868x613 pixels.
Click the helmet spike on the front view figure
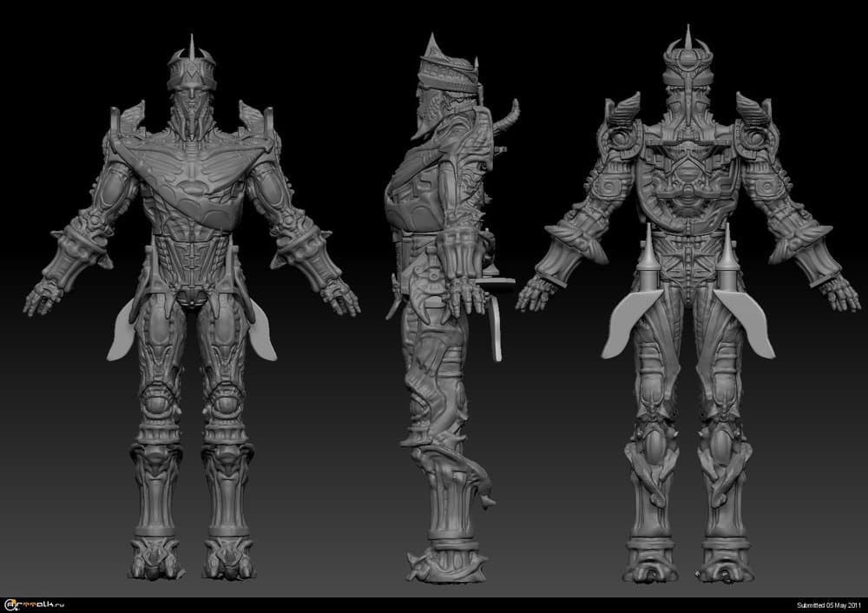(x=190, y=43)
